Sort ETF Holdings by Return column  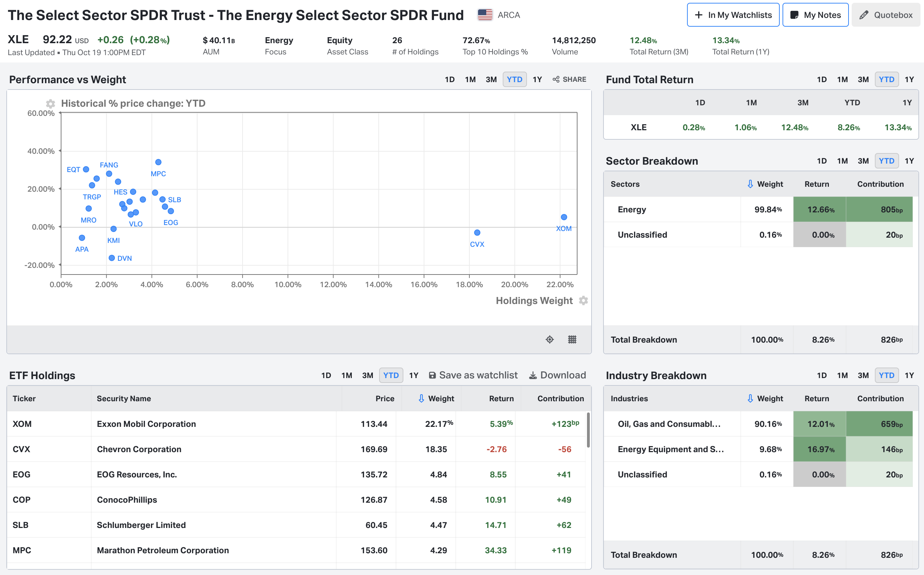[x=501, y=398]
